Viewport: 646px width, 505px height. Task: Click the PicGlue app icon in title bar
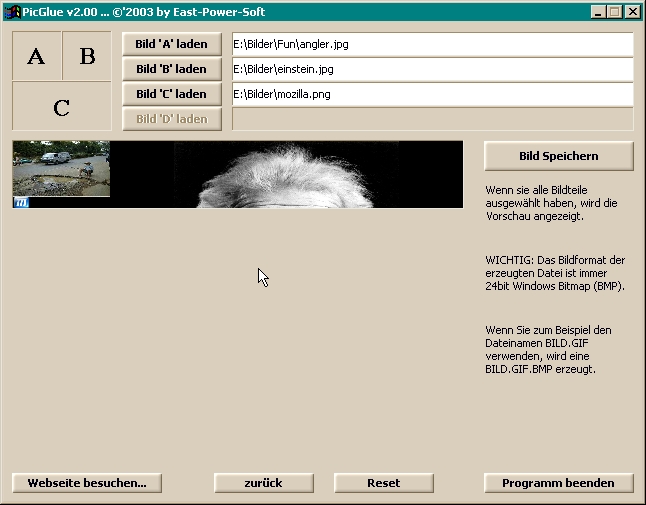coord(13,12)
